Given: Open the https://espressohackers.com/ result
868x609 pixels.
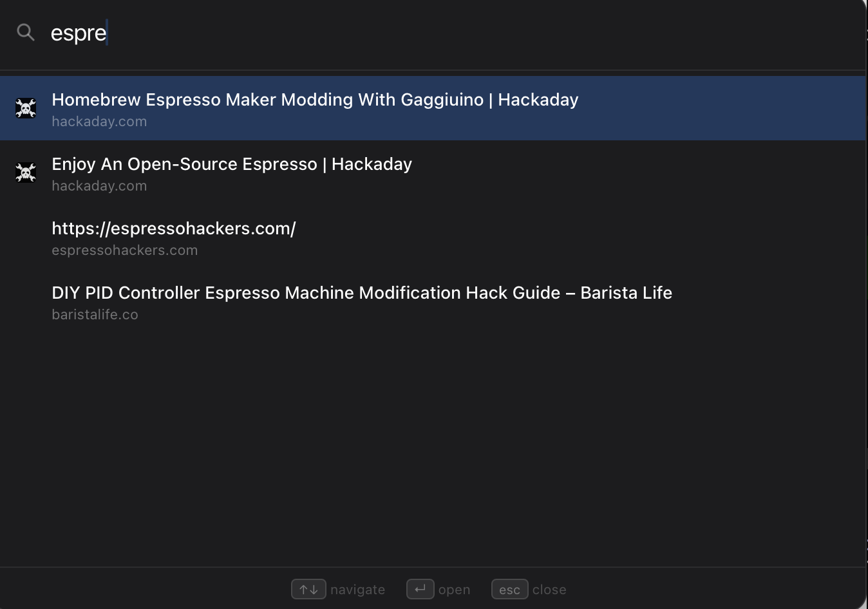Looking at the screenshot, I should coord(433,237).
